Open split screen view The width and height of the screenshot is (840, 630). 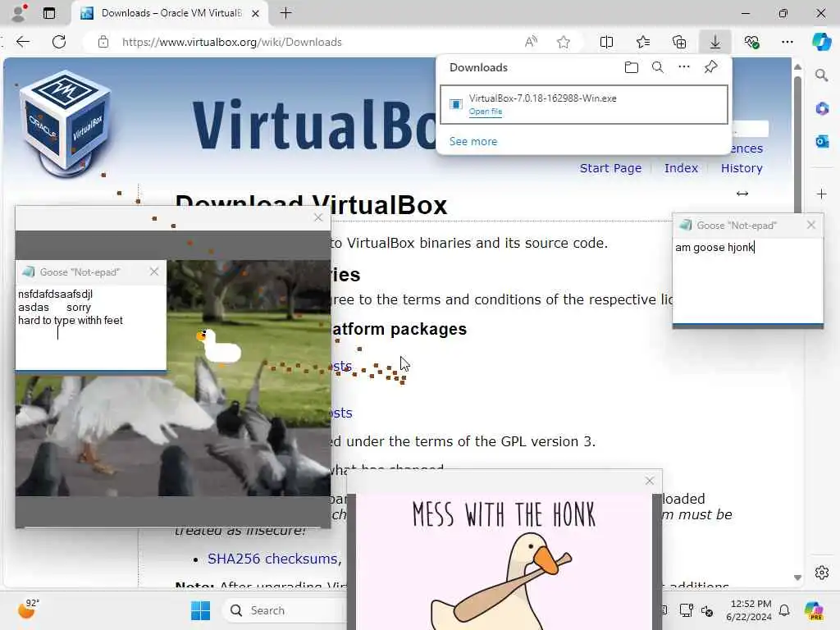(x=606, y=42)
